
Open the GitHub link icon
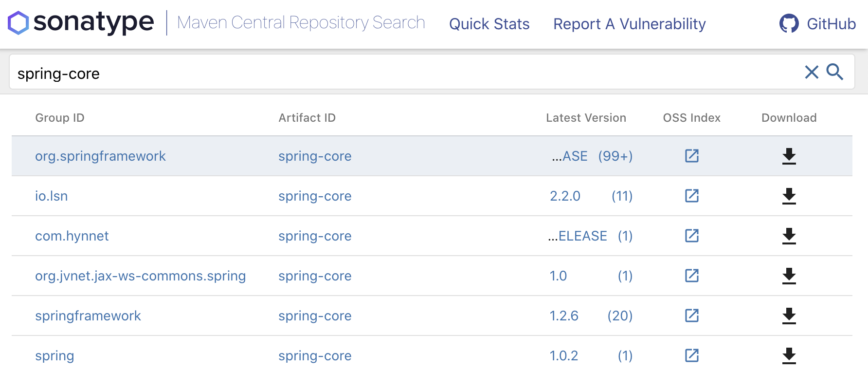[789, 23]
